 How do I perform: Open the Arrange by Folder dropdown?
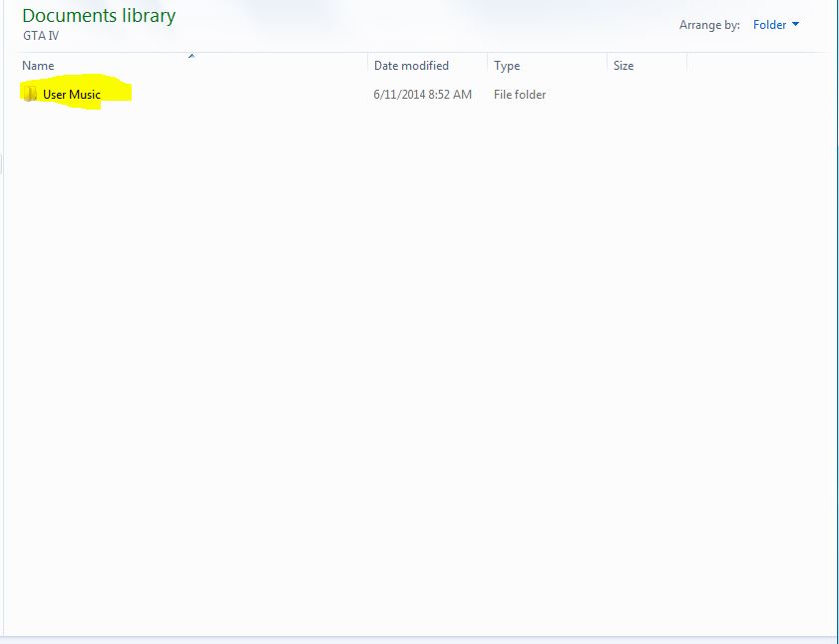coord(776,25)
